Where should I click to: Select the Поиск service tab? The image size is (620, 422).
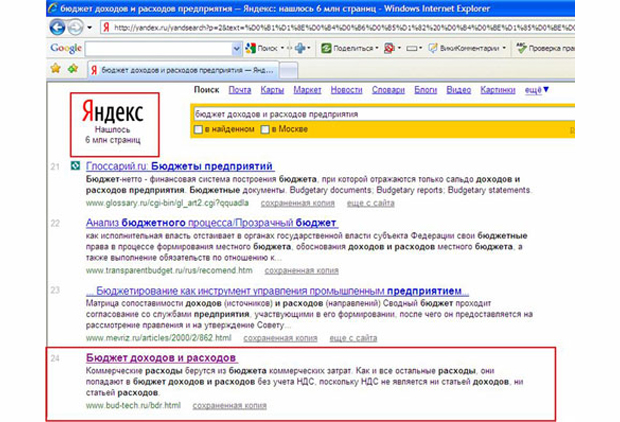tap(206, 90)
